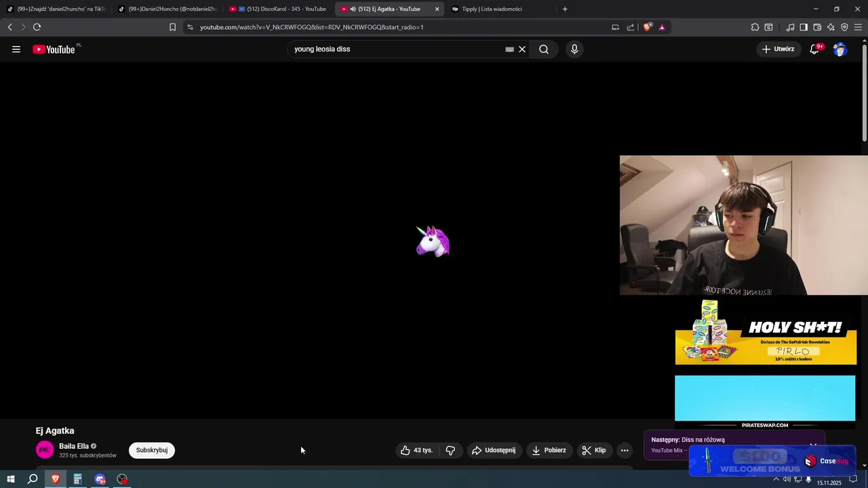Open Baila Ella channel name link
The height and width of the screenshot is (488, 868).
tap(74, 446)
